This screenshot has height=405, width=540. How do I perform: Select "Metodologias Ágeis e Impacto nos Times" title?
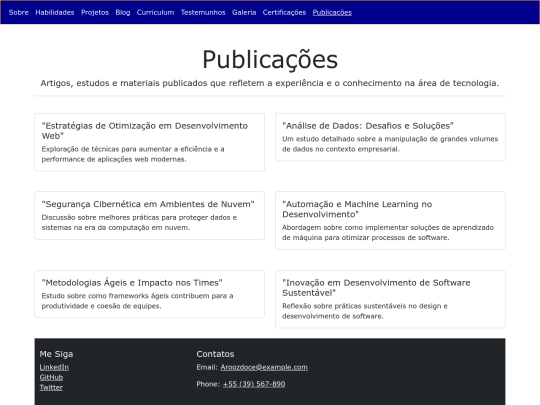132,283
